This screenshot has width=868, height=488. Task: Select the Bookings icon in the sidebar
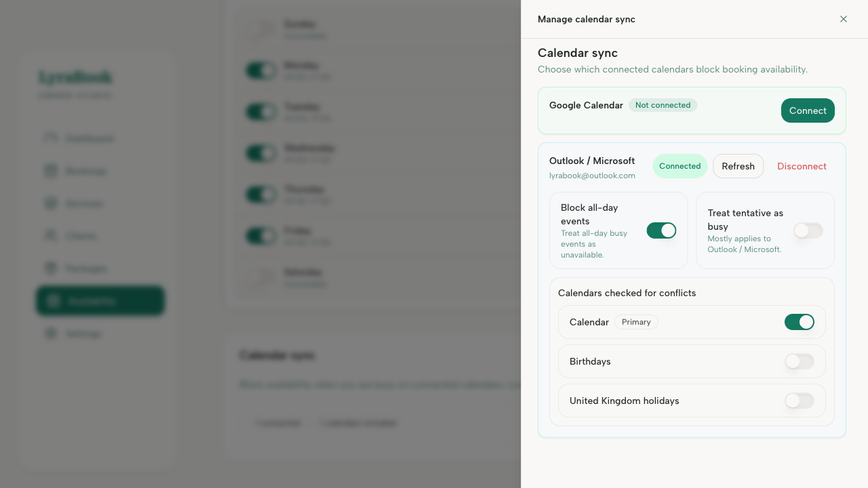(51, 171)
